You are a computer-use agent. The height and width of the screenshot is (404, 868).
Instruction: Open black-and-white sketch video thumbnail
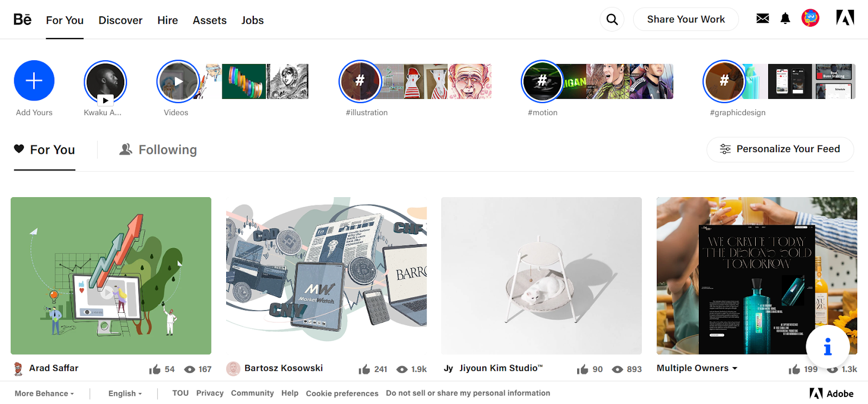coord(288,81)
